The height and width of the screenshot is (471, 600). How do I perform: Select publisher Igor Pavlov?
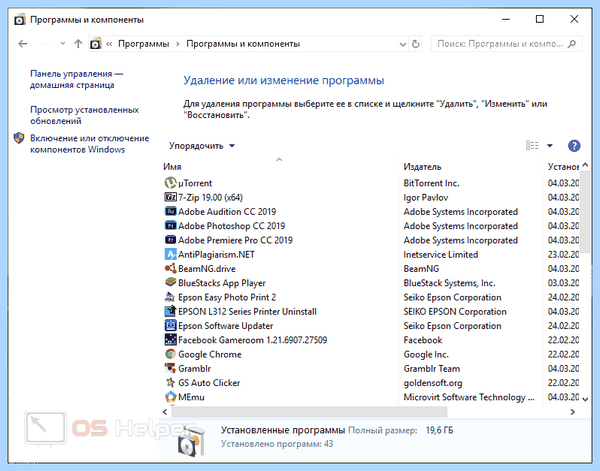click(x=426, y=197)
